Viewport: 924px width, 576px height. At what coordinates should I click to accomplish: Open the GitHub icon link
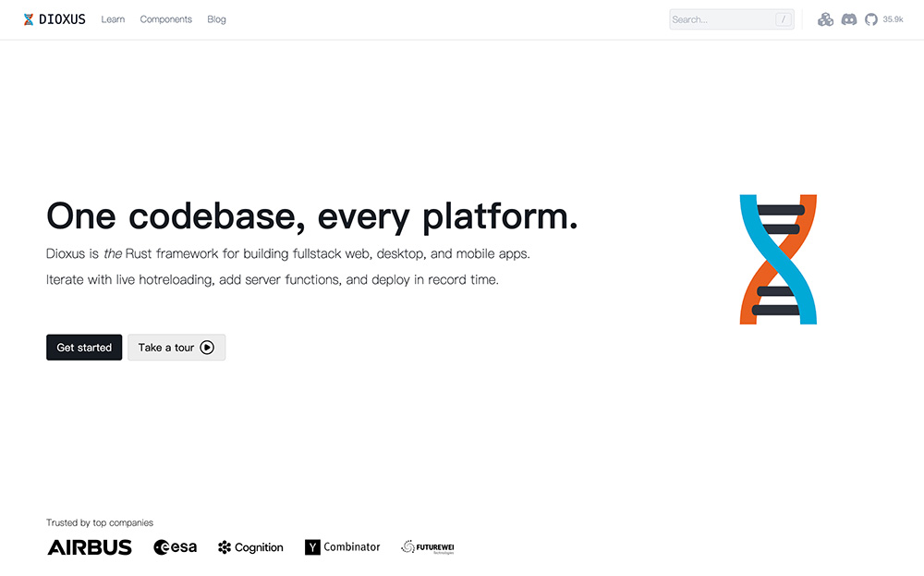click(x=870, y=19)
